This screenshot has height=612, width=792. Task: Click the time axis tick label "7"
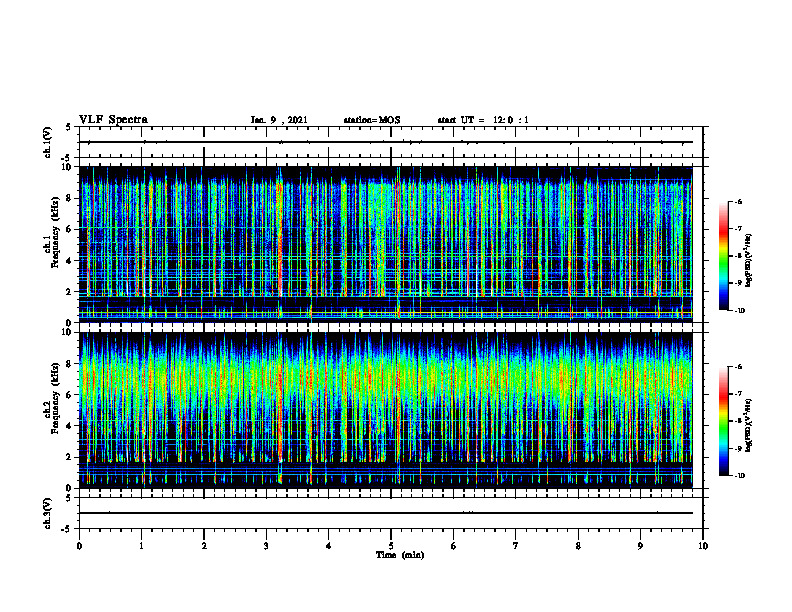[x=516, y=546]
